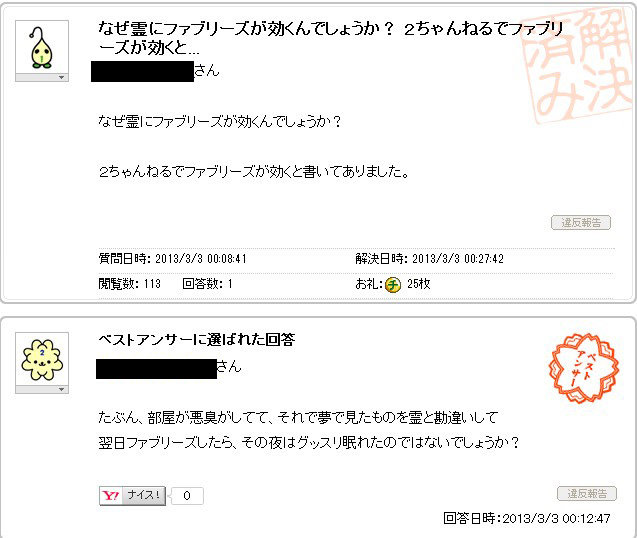Click the 閲覧数 113 view count
Viewport: 637px width, 538px height.
pos(130,284)
